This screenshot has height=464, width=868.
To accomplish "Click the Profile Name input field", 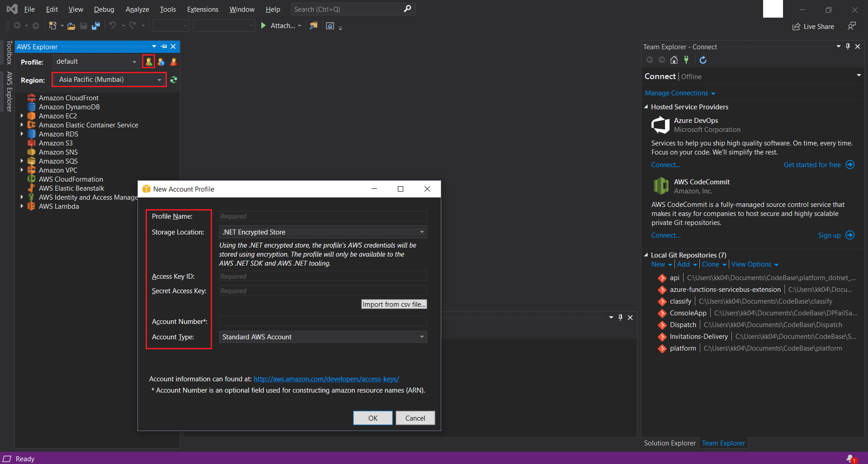I will click(323, 216).
